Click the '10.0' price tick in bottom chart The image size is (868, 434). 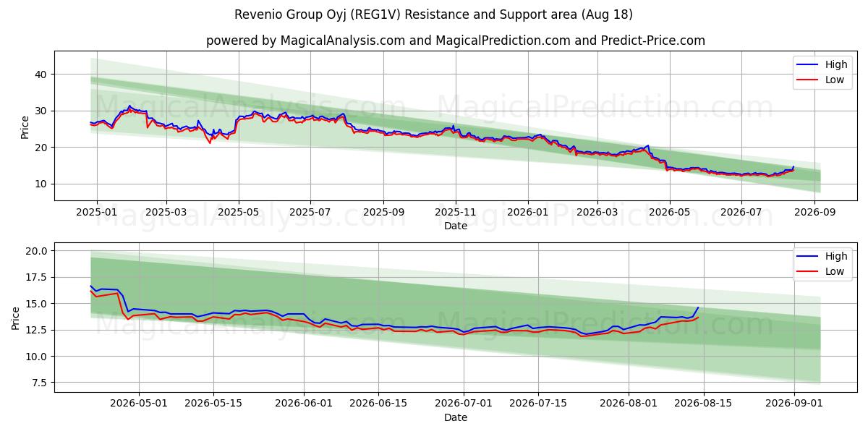(38, 357)
